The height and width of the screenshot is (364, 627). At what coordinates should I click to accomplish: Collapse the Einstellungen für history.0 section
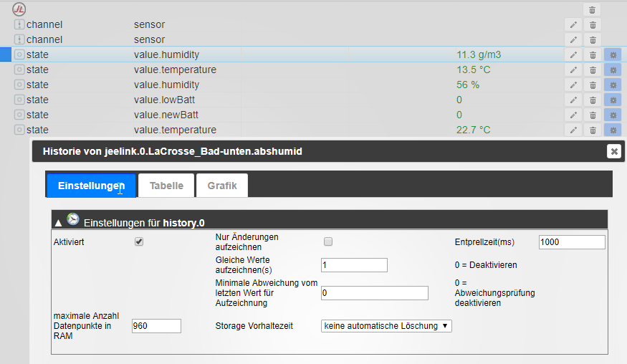click(x=57, y=221)
